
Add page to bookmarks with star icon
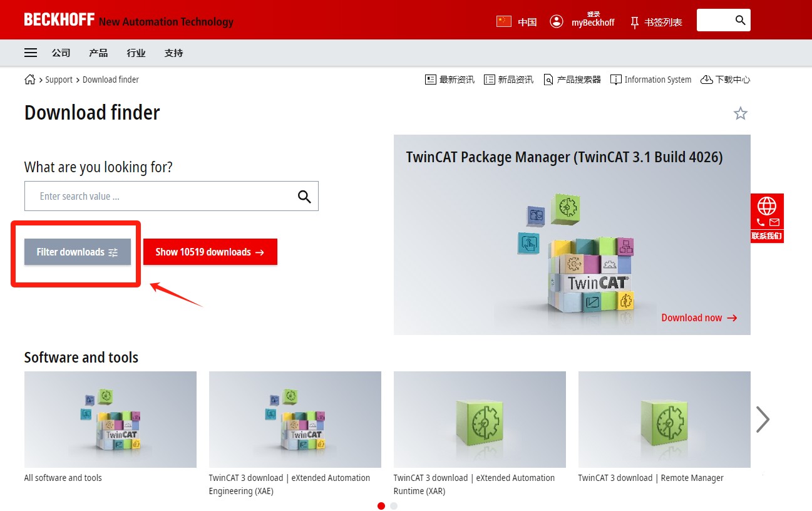[741, 113]
